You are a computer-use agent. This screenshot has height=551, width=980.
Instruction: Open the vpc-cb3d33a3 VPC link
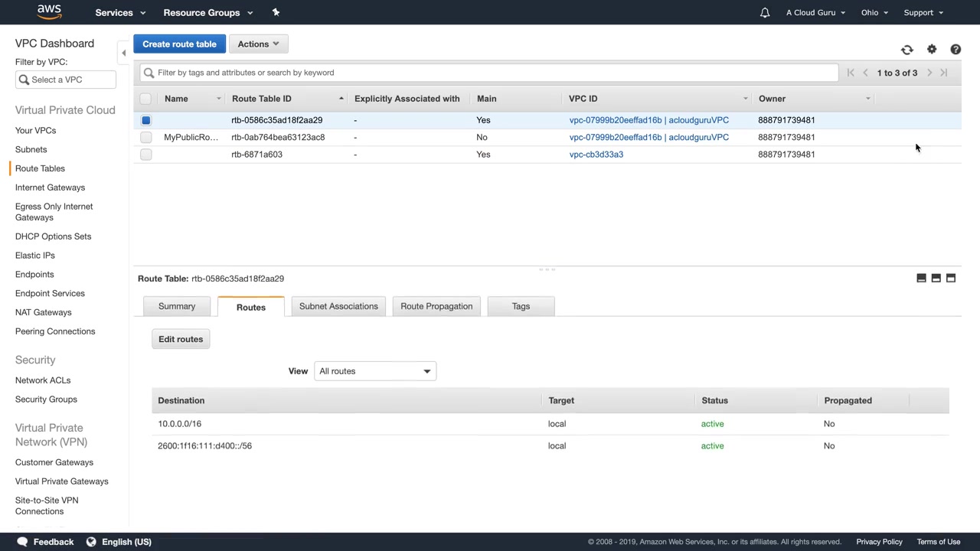(x=596, y=155)
